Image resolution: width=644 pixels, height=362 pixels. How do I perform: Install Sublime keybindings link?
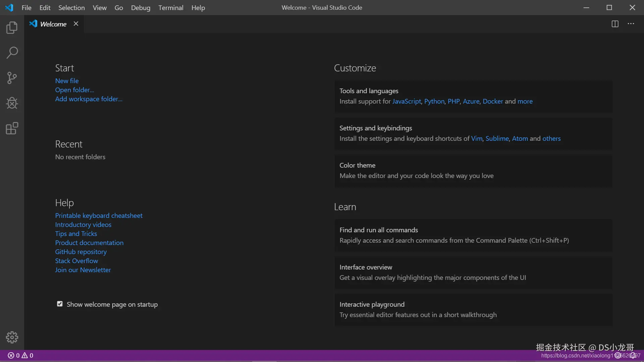[x=497, y=138]
